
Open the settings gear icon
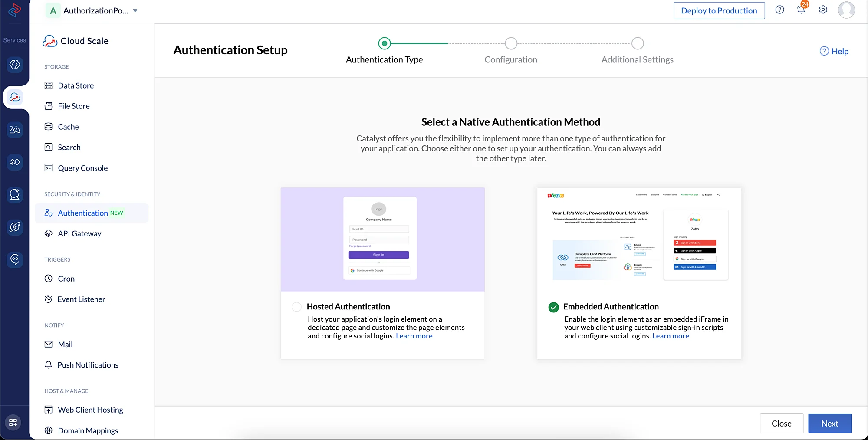pos(823,10)
